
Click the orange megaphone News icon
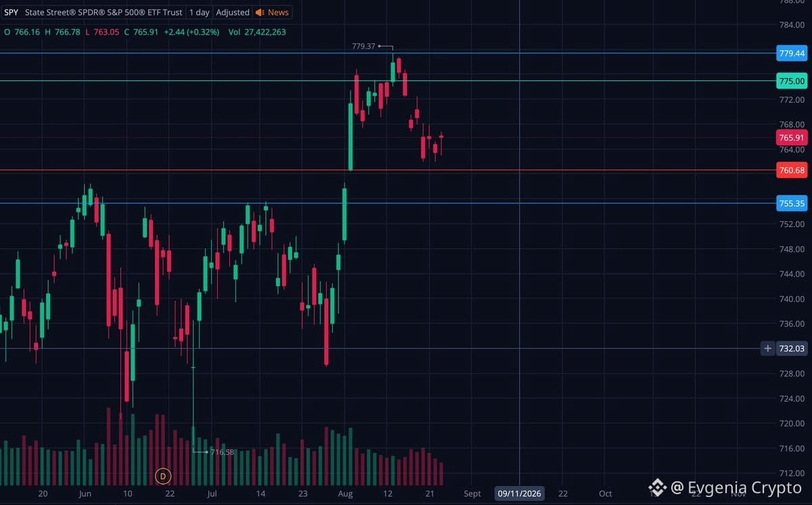[260, 12]
